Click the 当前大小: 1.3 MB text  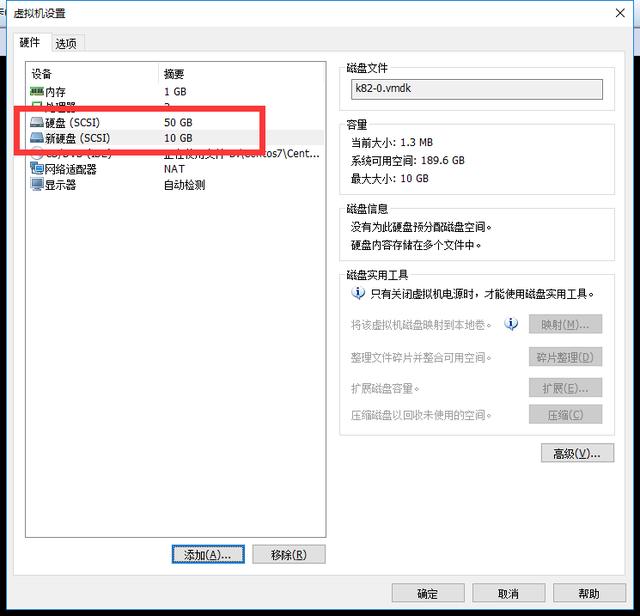click(x=392, y=142)
